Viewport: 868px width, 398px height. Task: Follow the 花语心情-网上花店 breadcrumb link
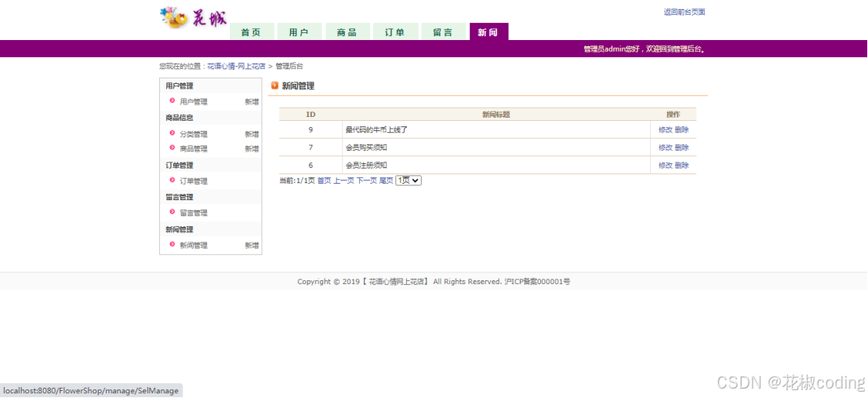tap(236, 66)
